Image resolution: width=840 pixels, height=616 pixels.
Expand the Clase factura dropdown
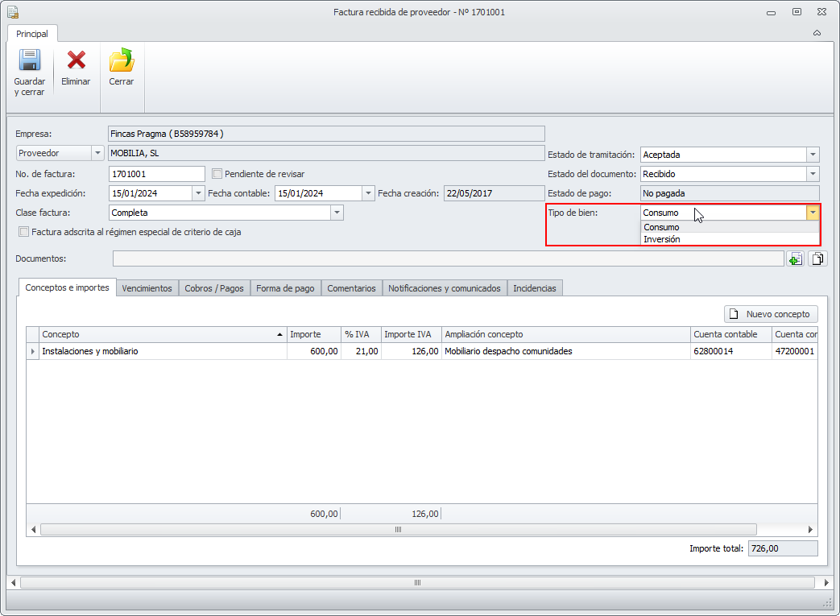337,213
